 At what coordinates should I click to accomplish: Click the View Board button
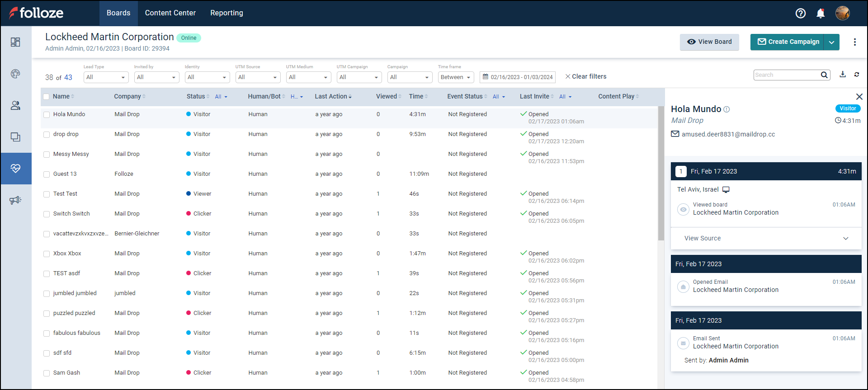click(x=709, y=42)
